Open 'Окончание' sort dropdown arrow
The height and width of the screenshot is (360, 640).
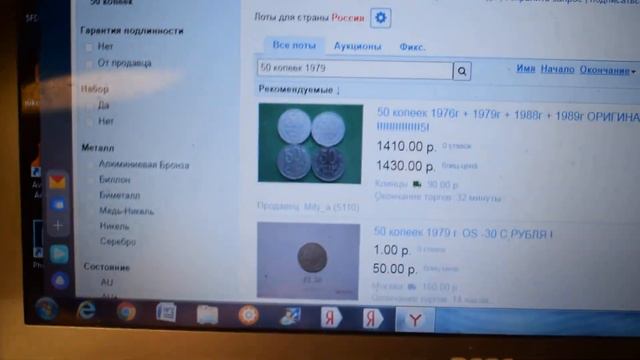[x=633, y=71]
